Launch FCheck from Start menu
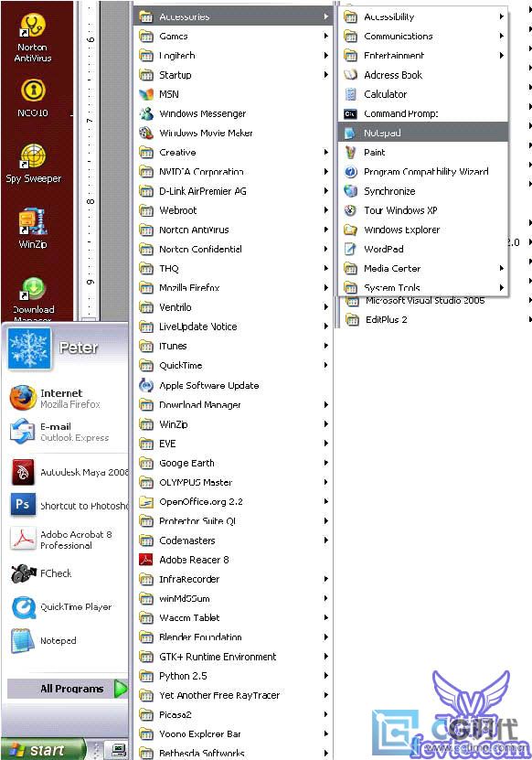The height and width of the screenshot is (760, 532). pyautogui.click(x=66, y=573)
